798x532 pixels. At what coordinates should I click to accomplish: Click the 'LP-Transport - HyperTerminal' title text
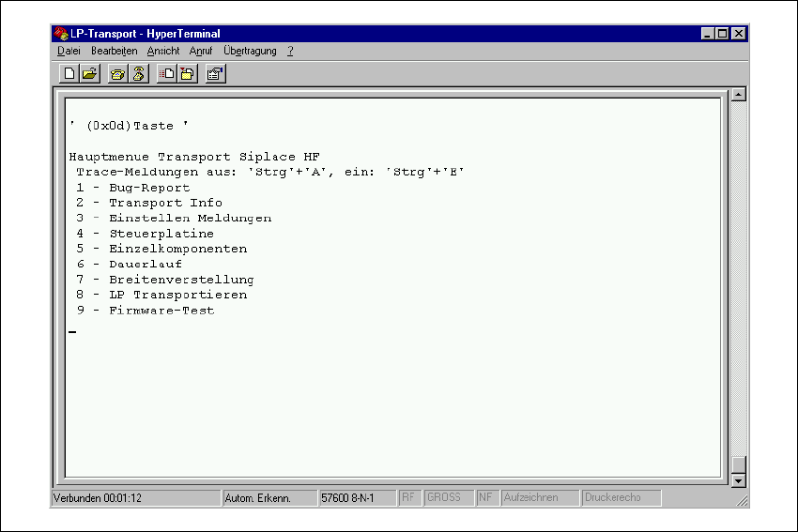145,34
